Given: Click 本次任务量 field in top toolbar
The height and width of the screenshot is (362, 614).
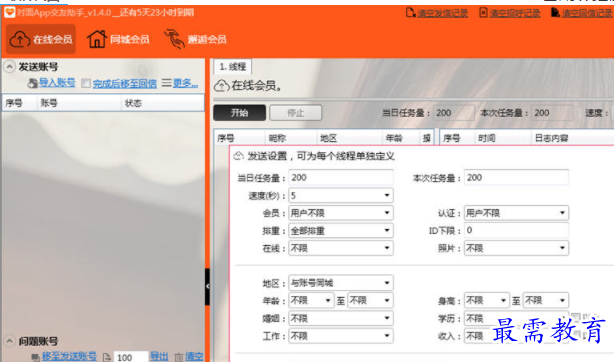Looking at the screenshot, I should (x=552, y=113).
